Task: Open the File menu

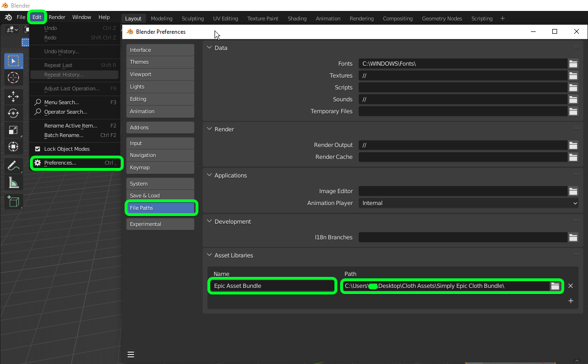Action: [x=21, y=17]
